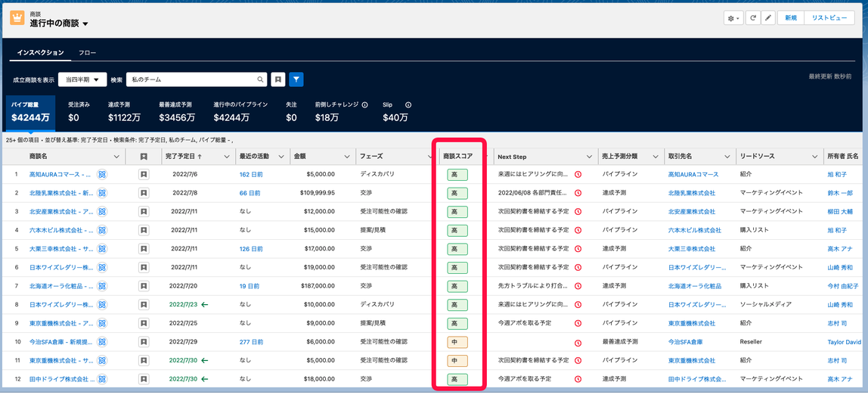Toggle the bookmark flag for 北安産業株式会社 row
This screenshot has height=395, width=868.
tap(144, 212)
